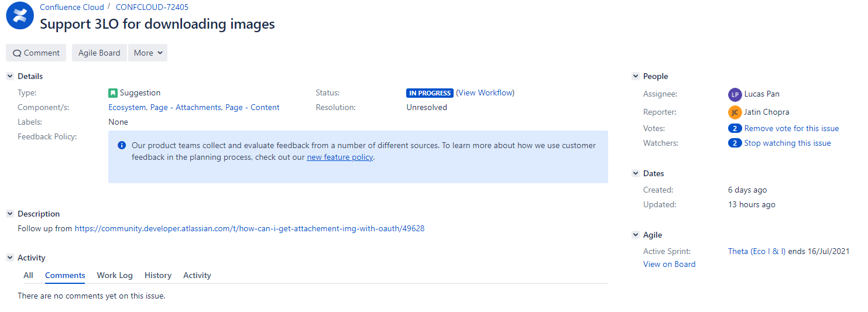
Task: Switch to the History tab
Action: [158, 275]
